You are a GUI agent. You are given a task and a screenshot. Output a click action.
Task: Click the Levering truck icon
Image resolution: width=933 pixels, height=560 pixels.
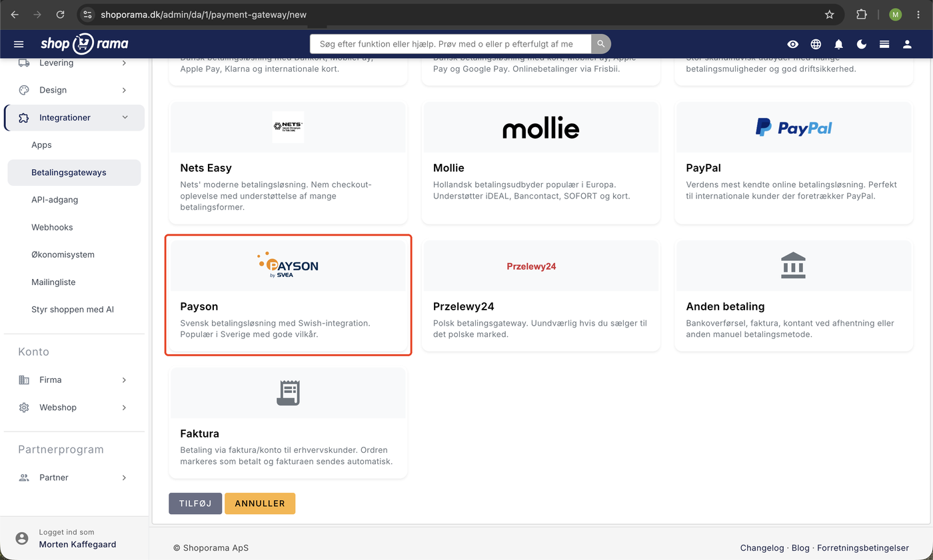click(24, 63)
